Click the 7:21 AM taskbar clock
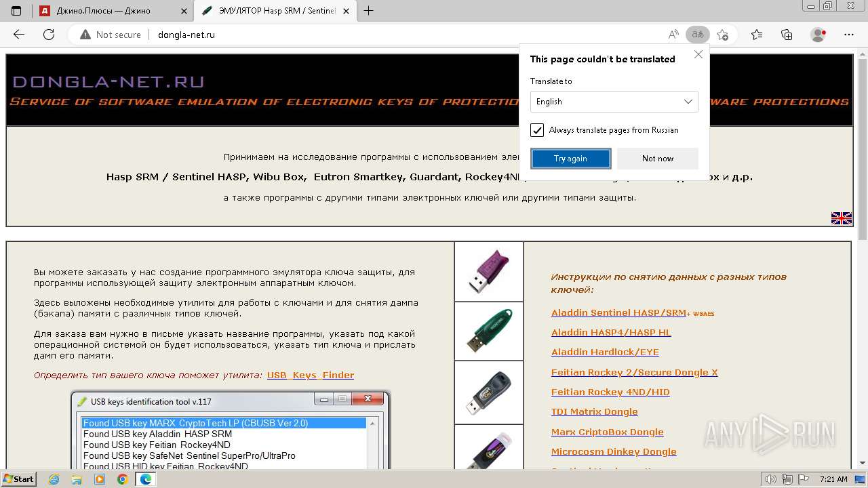 click(x=833, y=479)
